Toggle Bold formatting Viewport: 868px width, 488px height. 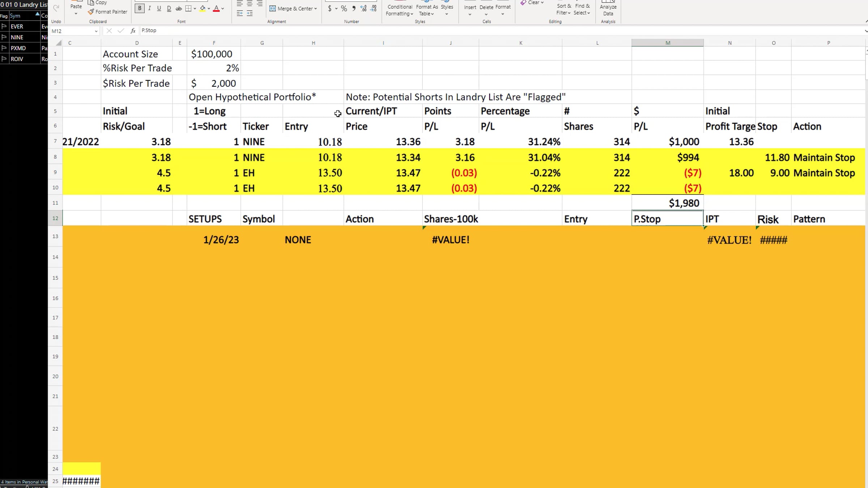point(140,8)
